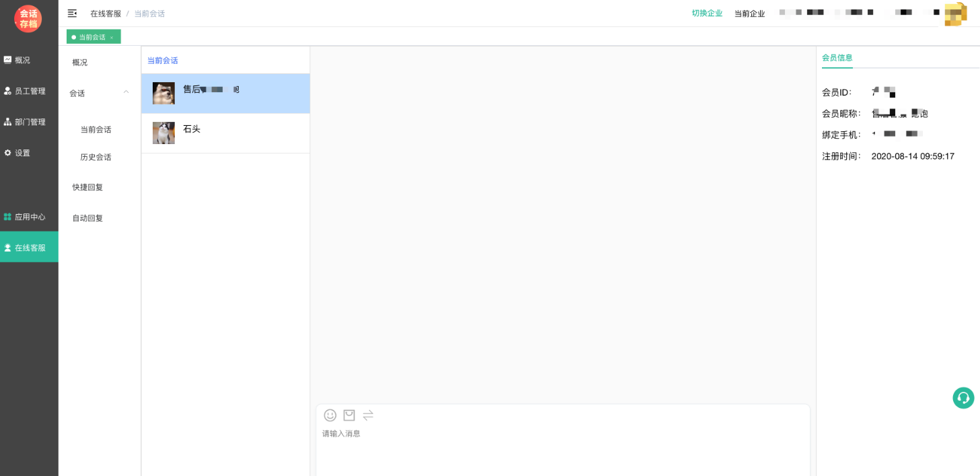This screenshot has height=476, width=980.
Task: Close the 当前会话 tab with its x
Action: [112, 38]
